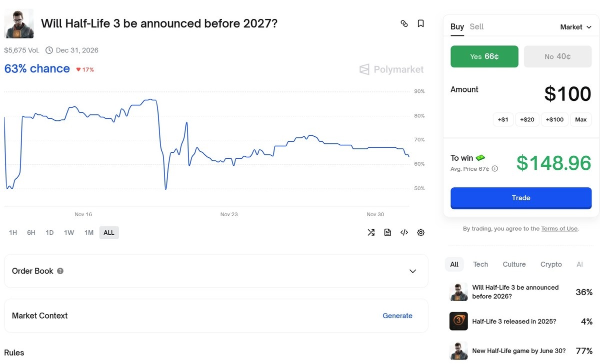Copy the market link icon

[x=404, y=23]
